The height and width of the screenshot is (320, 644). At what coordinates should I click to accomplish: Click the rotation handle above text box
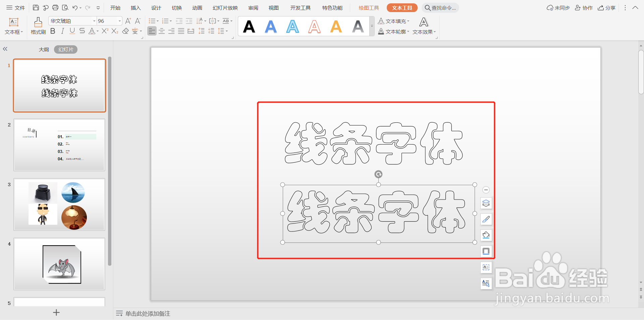[378, 174]
